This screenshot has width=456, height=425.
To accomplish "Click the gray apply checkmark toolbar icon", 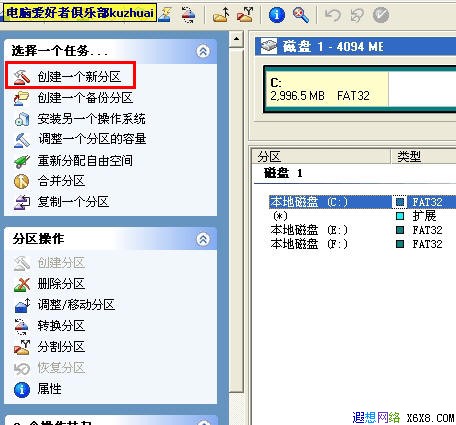I will [381, 15].
